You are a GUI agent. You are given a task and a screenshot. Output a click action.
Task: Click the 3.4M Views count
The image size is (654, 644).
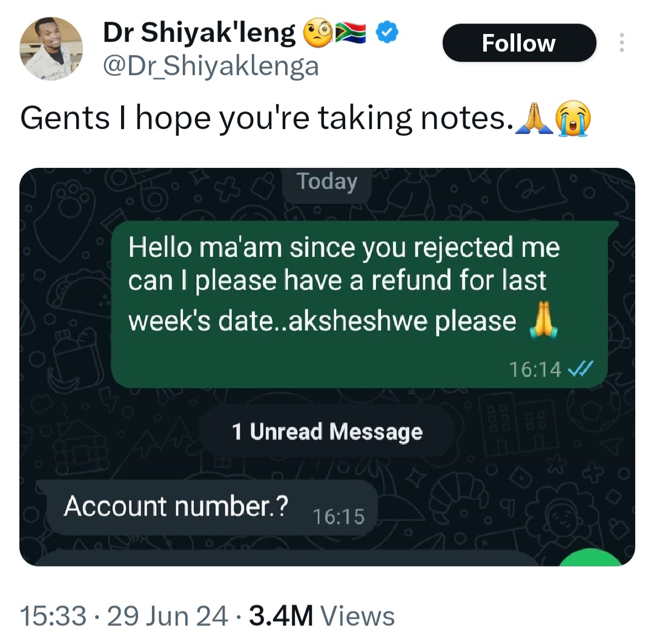[x=322, y=617]
